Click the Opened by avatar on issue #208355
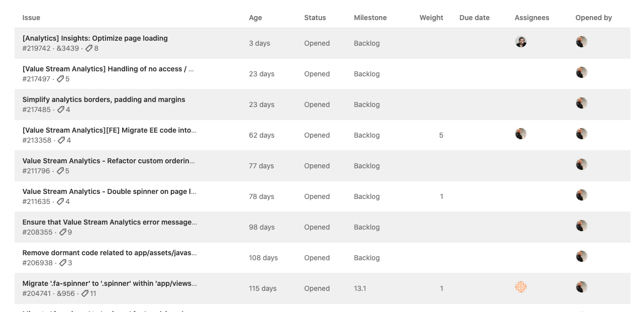This screenshot has width=644, height=312. pyautogui.click(x=582, y=226)
